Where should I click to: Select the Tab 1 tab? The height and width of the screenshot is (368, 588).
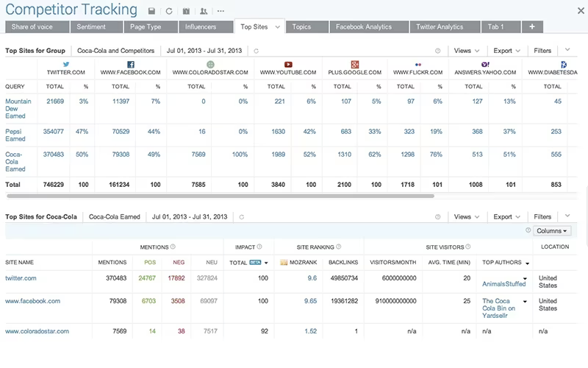(501, 26)
